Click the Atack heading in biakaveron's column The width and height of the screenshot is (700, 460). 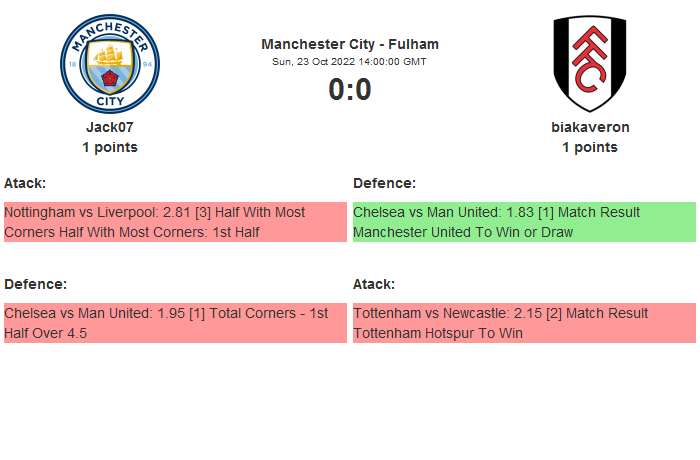point(374,284)
